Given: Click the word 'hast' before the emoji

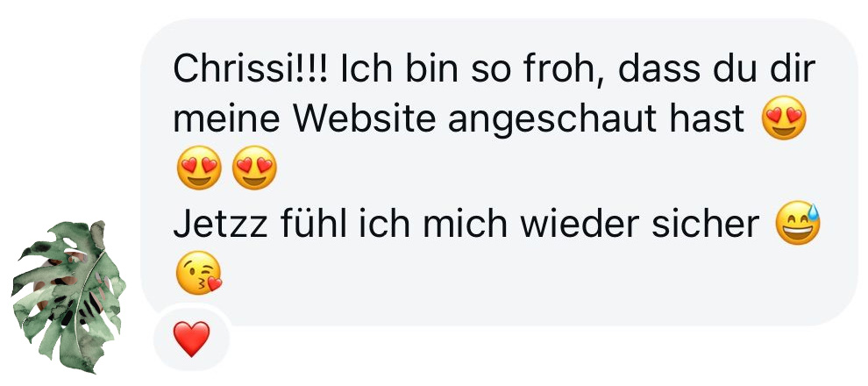Looking at the screenshot, I should point(717,118).
